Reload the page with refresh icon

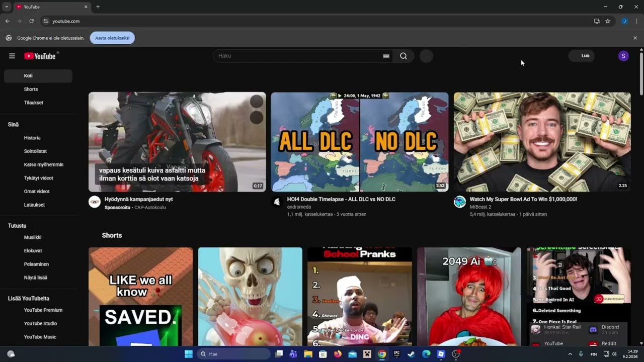click(31, 21)
